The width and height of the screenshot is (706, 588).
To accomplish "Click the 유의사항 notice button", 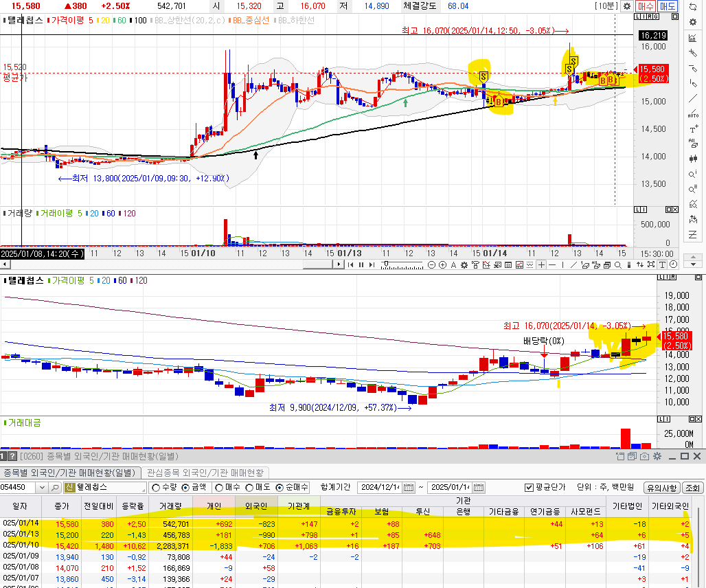I will click(x=662, y=488).
